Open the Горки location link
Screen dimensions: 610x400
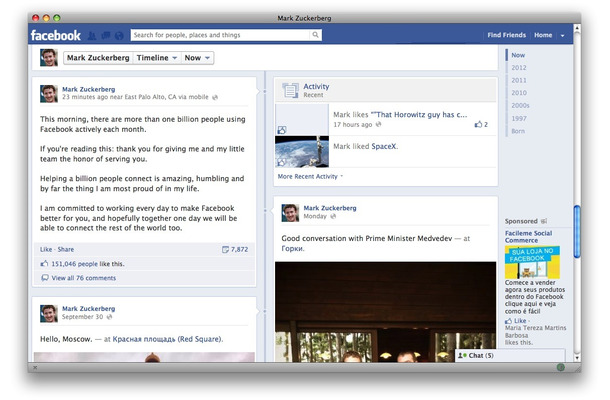[292, 249]
